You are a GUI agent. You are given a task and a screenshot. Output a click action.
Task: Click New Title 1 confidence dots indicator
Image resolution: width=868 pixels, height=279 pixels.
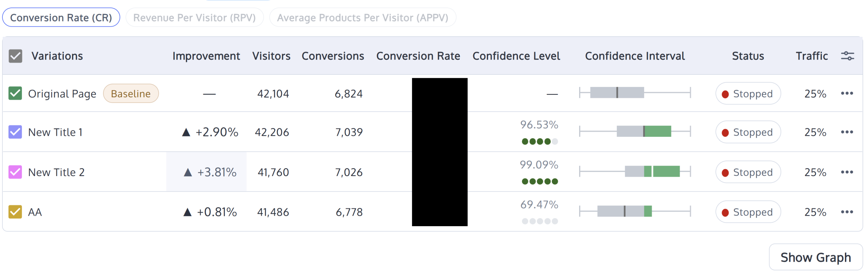click(x=539, y=142)
